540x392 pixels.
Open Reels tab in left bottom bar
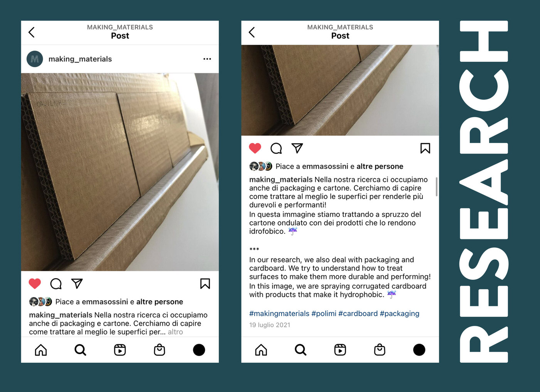(x=120, y=350)
